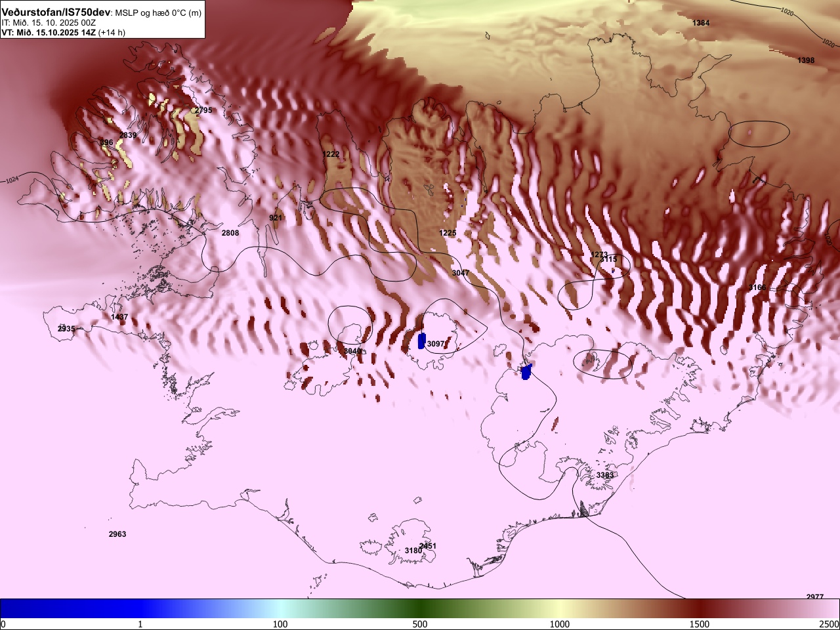Click the Veðurstofan/IS750dev title text

[56, 12]
